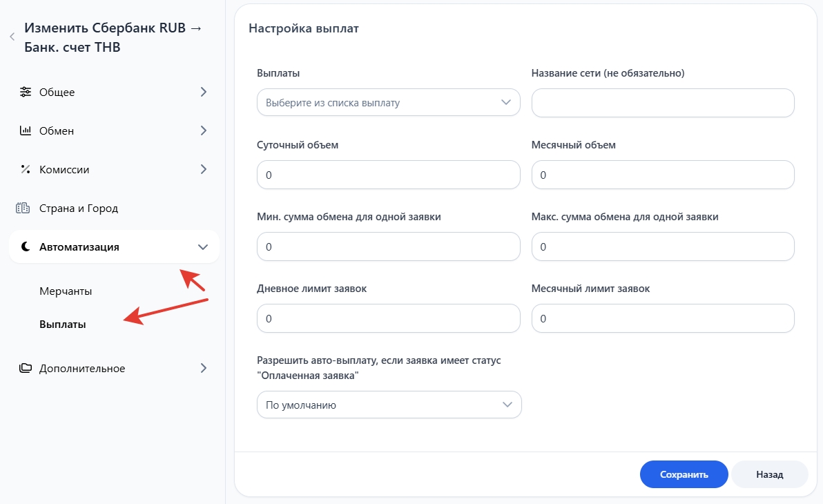This screenshot has width=823, height=504.
Task: Select the Выплаты submenu item
Action: [x=63, y=324]
